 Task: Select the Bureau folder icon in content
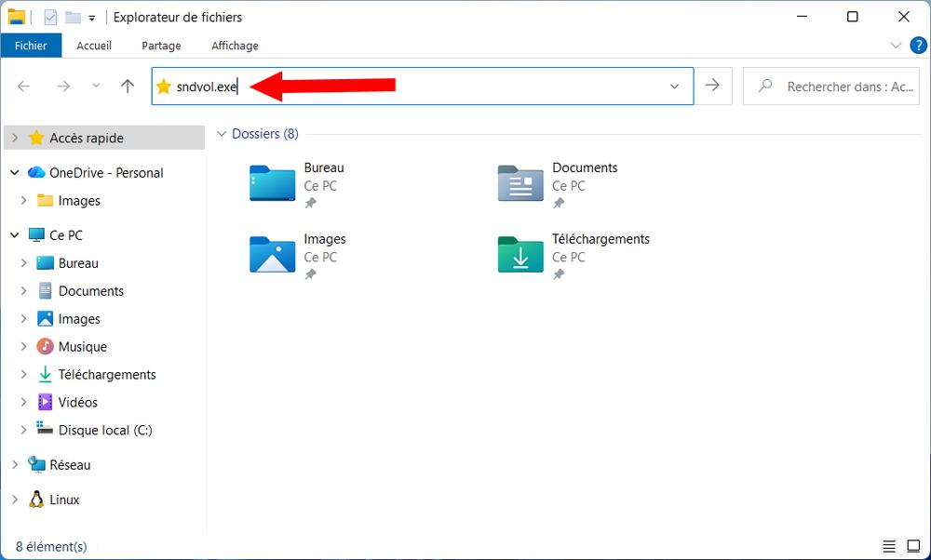[x=273, y=183]
